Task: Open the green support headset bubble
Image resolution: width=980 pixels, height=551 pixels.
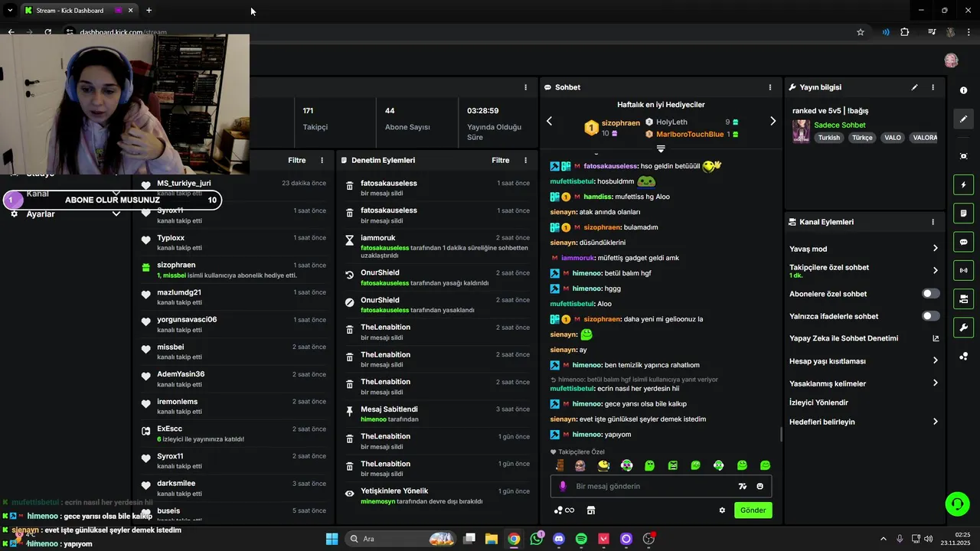Action: 957,504
